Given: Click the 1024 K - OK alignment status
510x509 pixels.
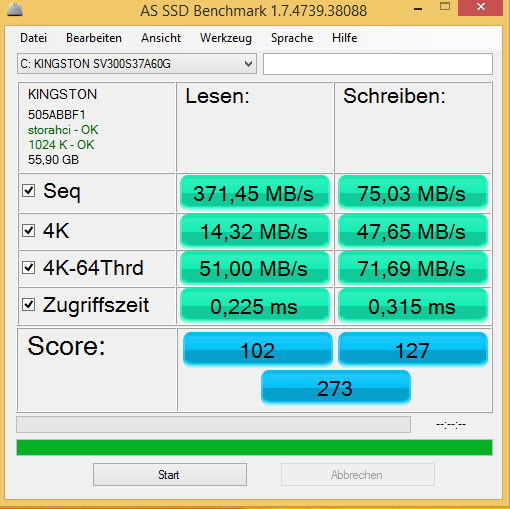Looking at the screenshot, I should [x=61, y=145].
